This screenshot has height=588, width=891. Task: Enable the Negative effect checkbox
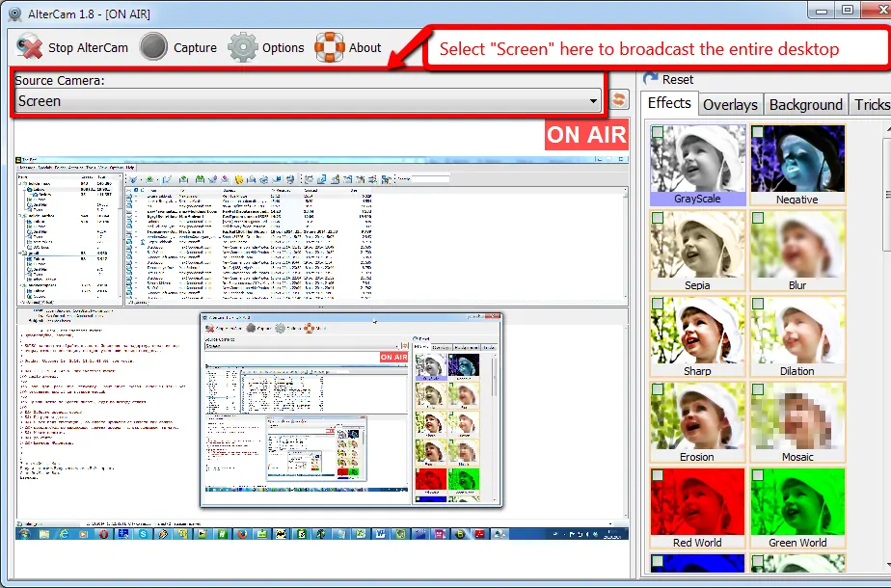[758, 132]
